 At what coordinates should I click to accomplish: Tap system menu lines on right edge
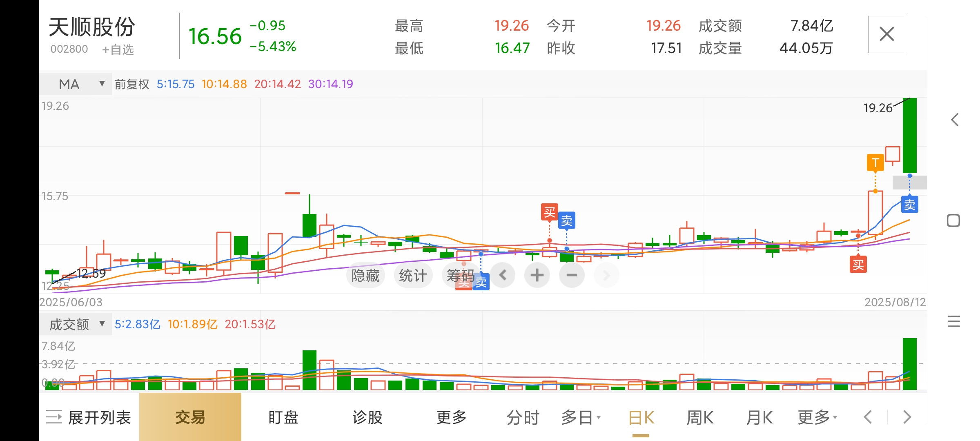click(x=953, y=321)
